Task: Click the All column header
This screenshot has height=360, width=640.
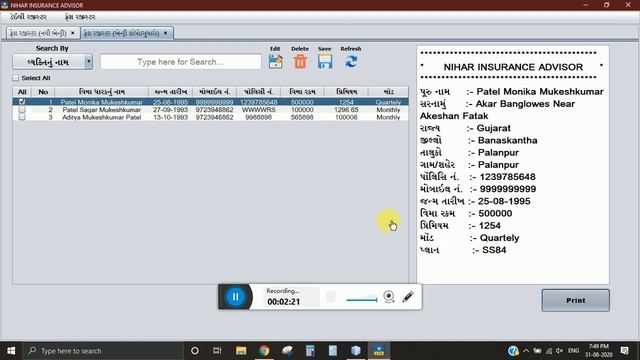Action: (22, 92)
